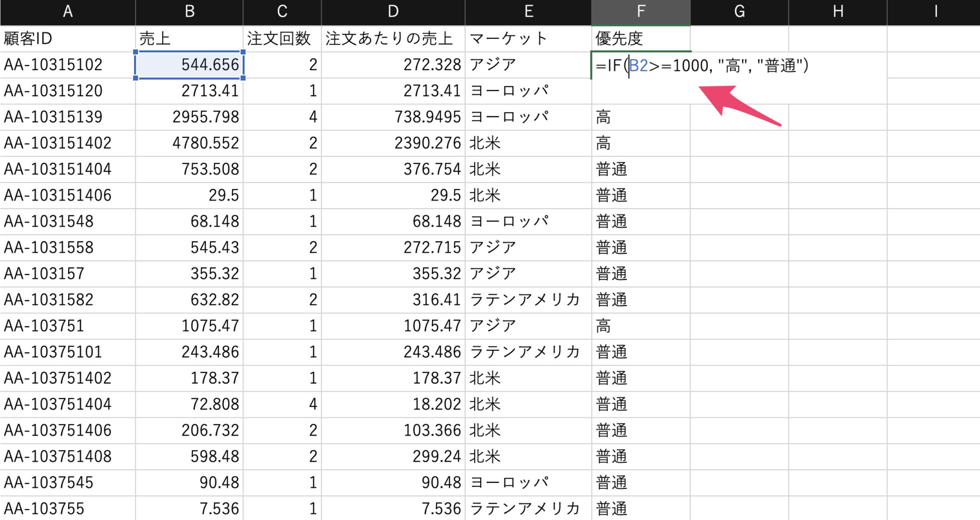Viewport: 980px width, 520px height.
Task: Select customer ID AA-10315120
Action: (x=68, y=91)
